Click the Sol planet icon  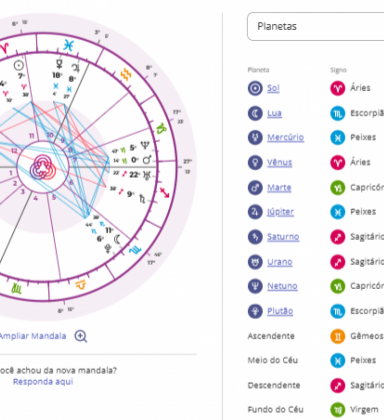click(x=255, y=88)
